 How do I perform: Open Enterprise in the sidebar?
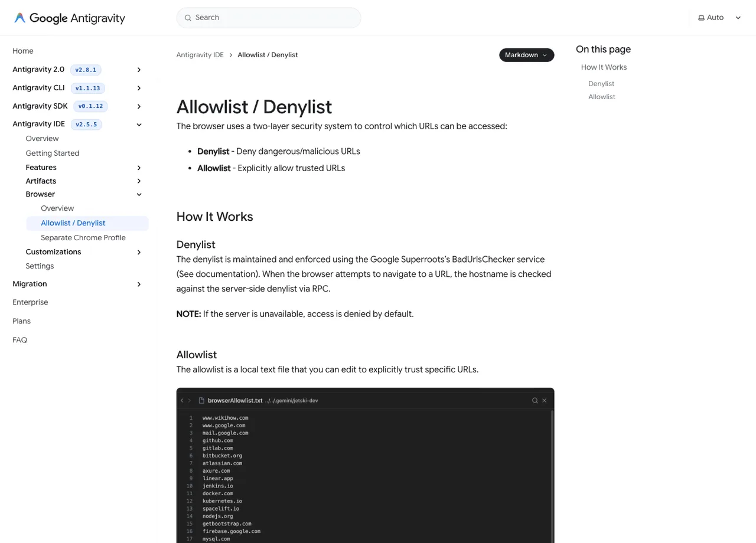[30, 302]
